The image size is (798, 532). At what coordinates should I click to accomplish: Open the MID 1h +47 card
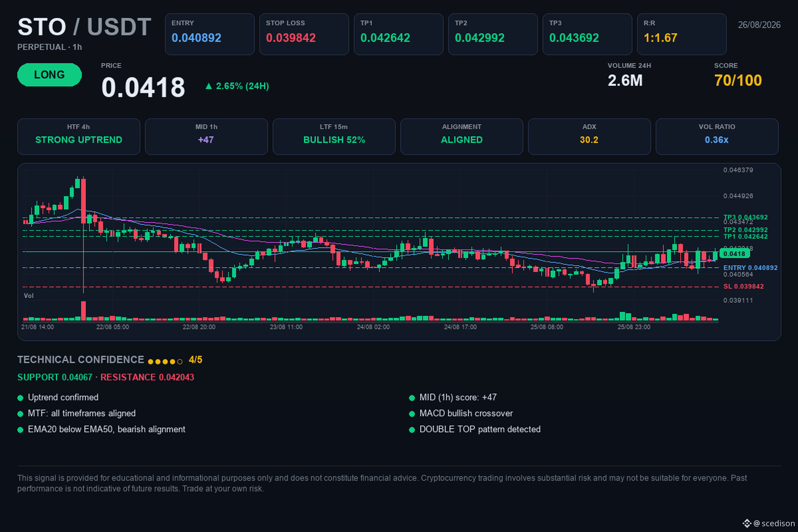(206, 136)
